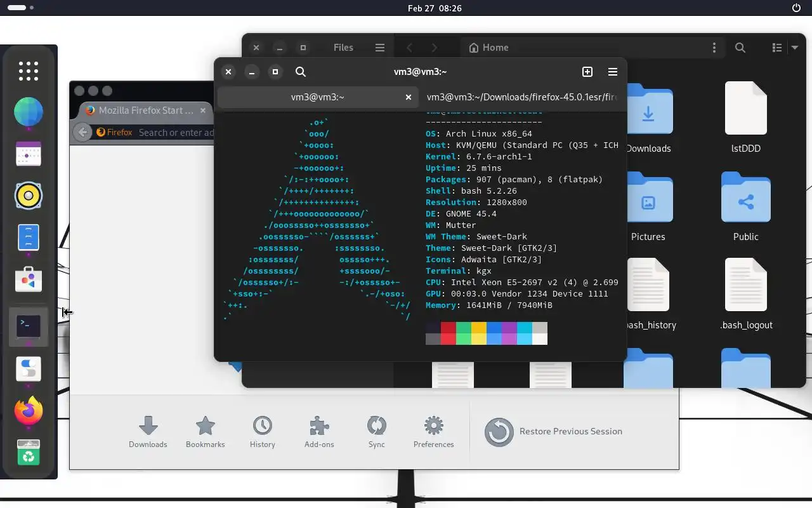The width and height of the screenshot is (812, 508).
Task: Go back in Files window
Action: click(x=410, y=48)
